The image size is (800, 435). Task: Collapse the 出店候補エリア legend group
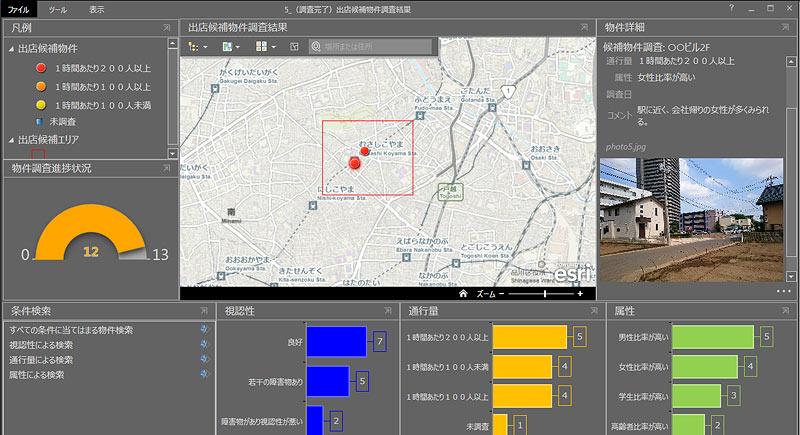coord(11,139)
